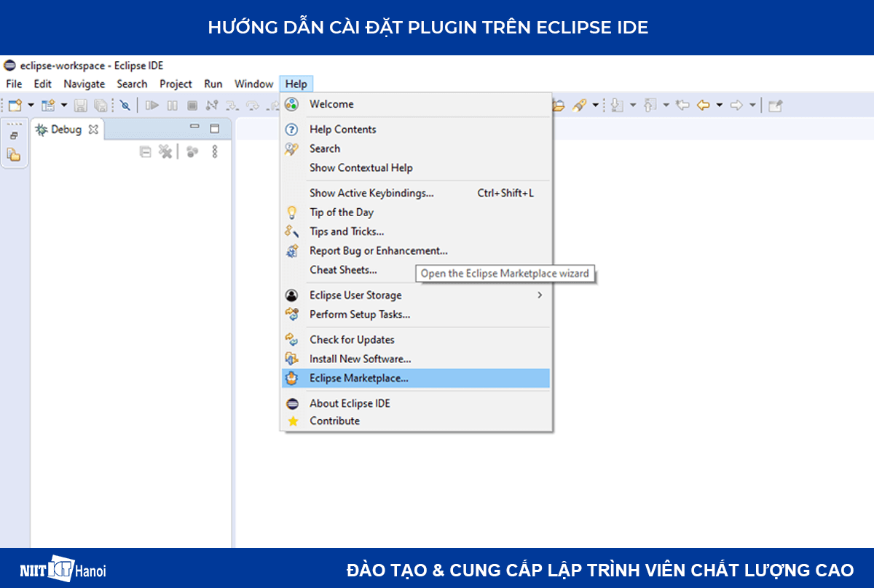The height and width of the screenshot is (588, 874).
Task: Click the Terminate debug icon
Action: coord(192,105)
